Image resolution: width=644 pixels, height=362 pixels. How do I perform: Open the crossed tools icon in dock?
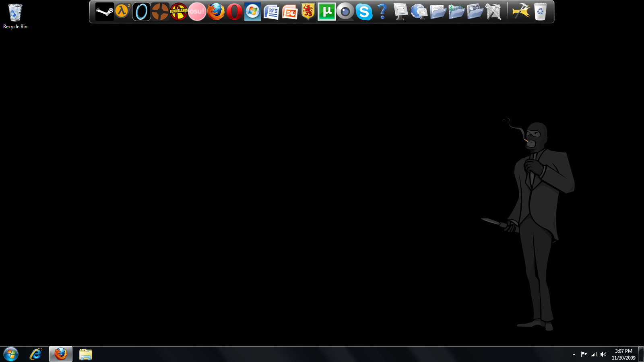493,12
